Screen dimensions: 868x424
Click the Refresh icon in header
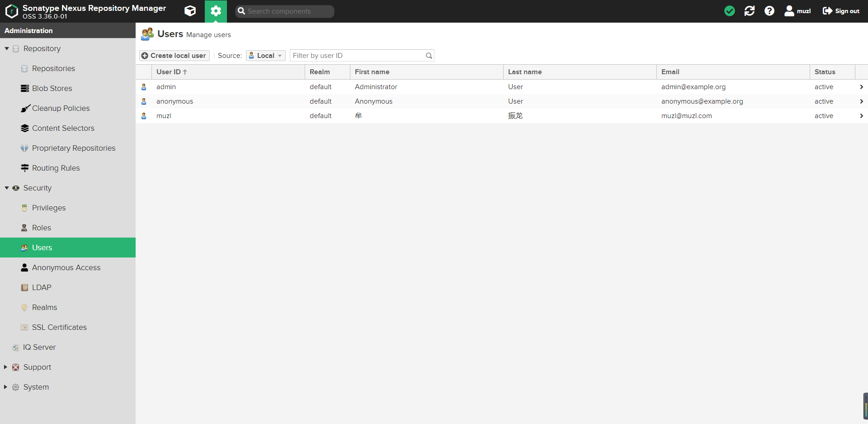750,11
